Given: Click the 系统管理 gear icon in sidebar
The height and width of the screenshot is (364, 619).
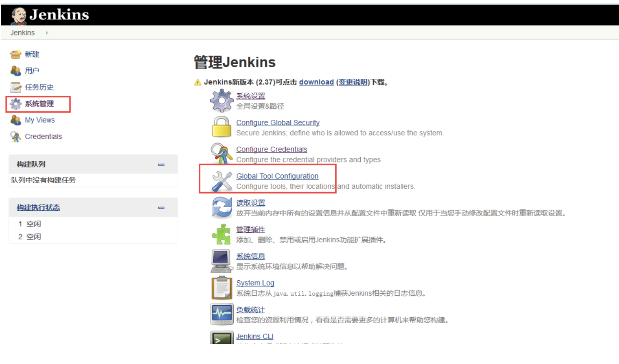Looking at the screenshot, I should point(15,104).
